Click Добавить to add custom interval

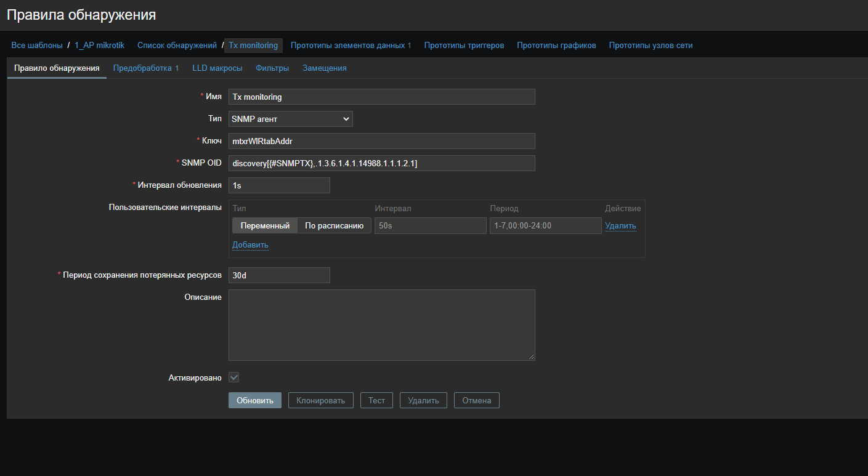tap(250, 245)
